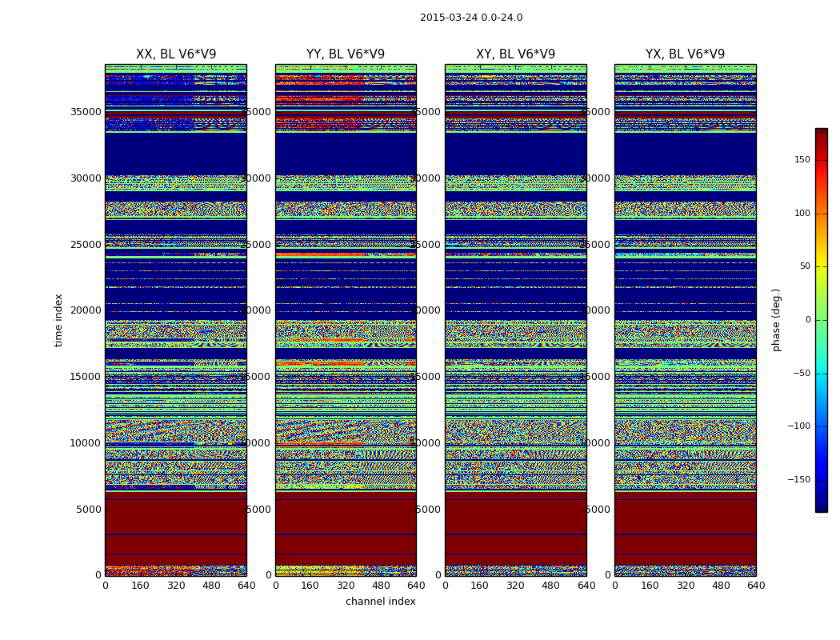Screen dimensions: 840x640
Task: Click the YY, BL V6*V9 subplot title
Action: [x=346, y=54]
